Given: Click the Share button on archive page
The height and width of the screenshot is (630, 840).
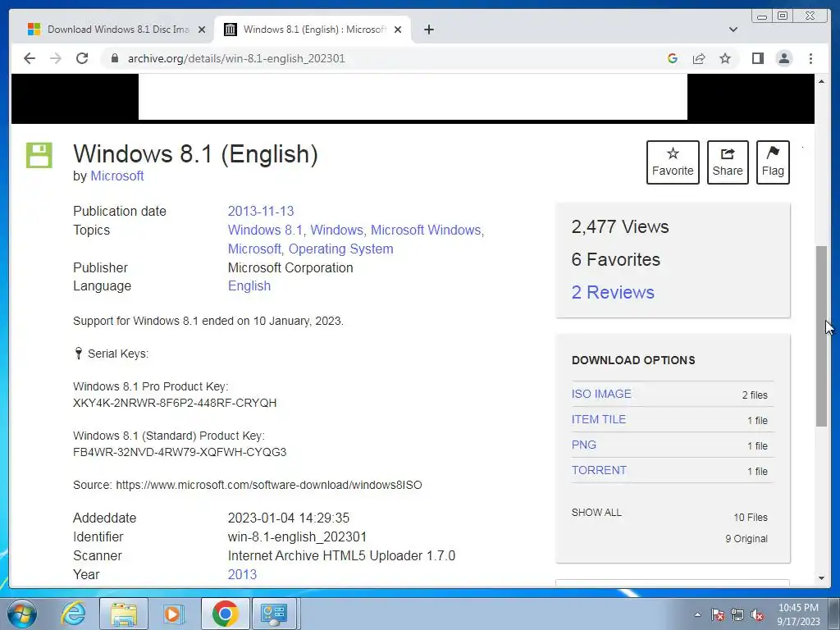Looking at the screenshot, I should pos(728,162).
